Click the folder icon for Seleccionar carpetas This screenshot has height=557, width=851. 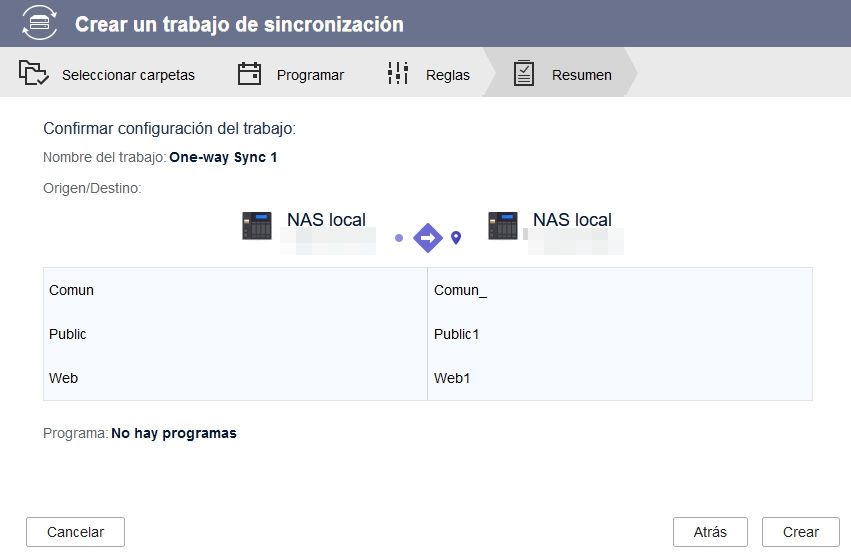pyautogui.click(x=34, y=74)
